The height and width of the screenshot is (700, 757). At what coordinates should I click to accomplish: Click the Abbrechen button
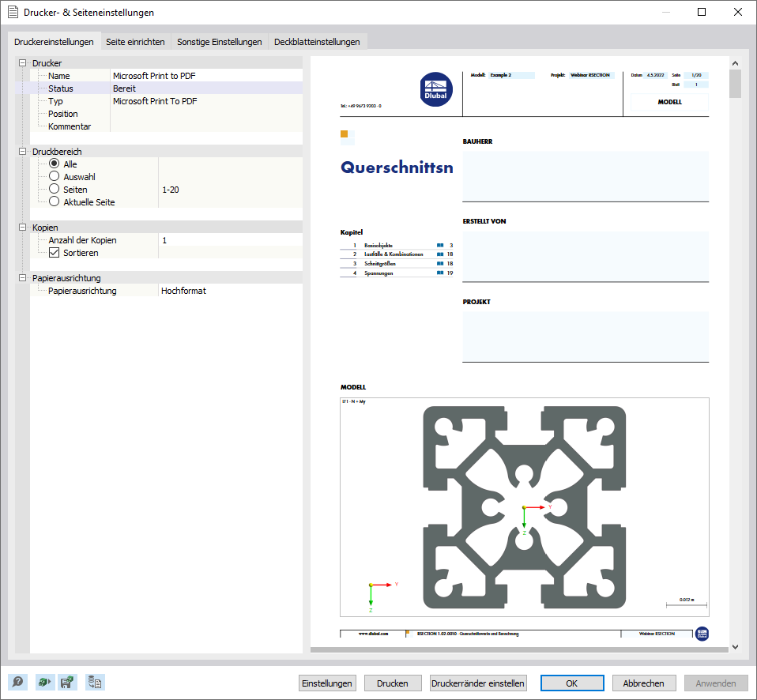point(643,683)
